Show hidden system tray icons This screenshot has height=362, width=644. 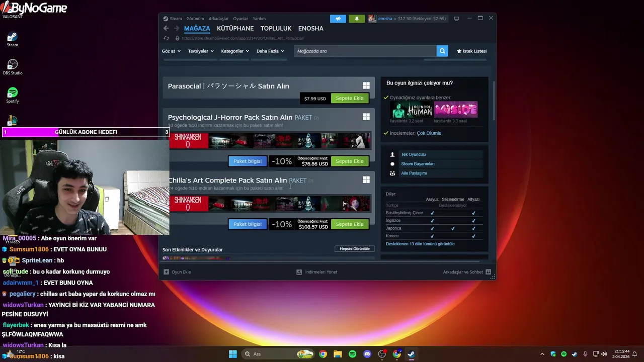(542, 354)
